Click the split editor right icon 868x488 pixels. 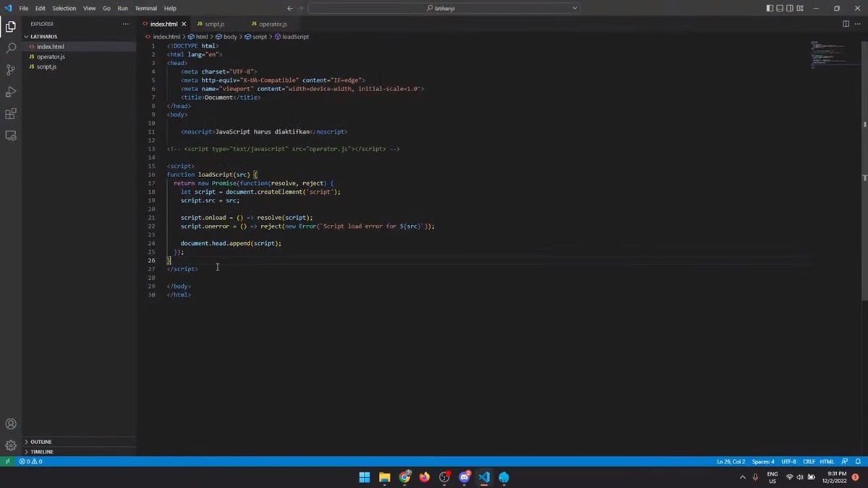pos(846,24)
